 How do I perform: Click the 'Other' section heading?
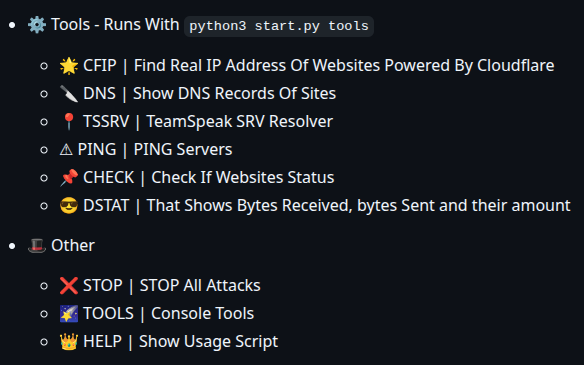pos(73,245)
